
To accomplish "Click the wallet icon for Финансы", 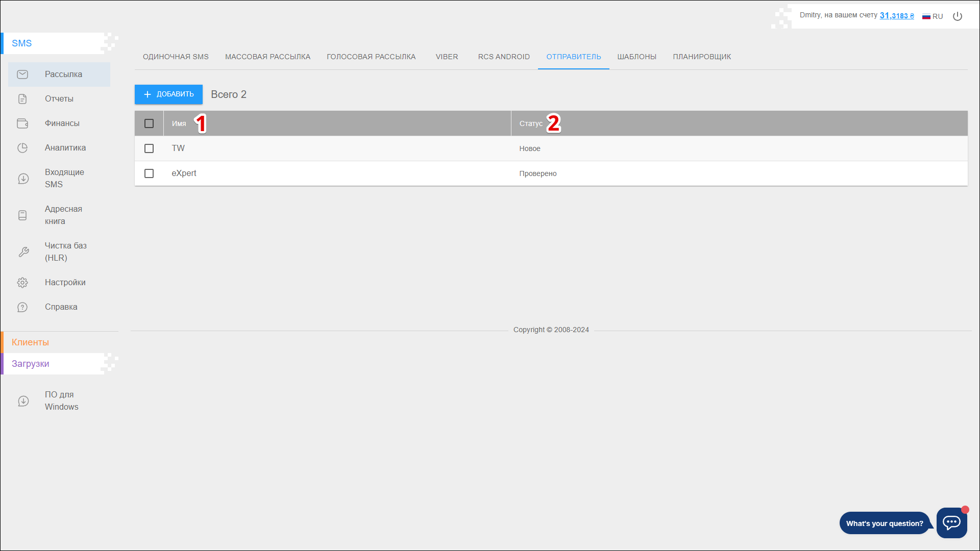I will click(22, 123).
